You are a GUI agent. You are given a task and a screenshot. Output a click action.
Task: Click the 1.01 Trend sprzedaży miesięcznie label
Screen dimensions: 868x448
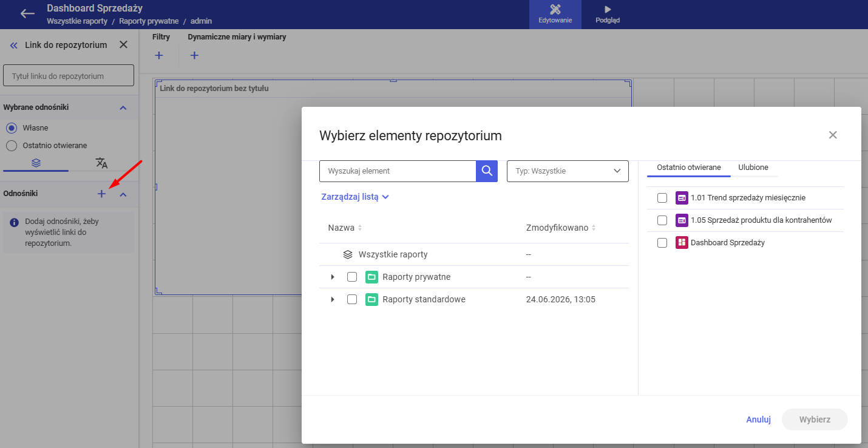(x=748, y=198)
